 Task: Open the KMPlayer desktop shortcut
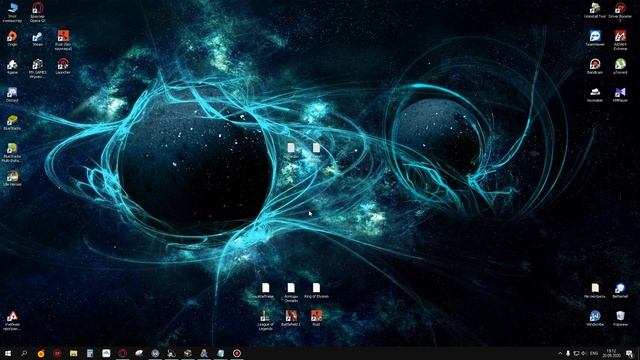(x=620, y=94)
